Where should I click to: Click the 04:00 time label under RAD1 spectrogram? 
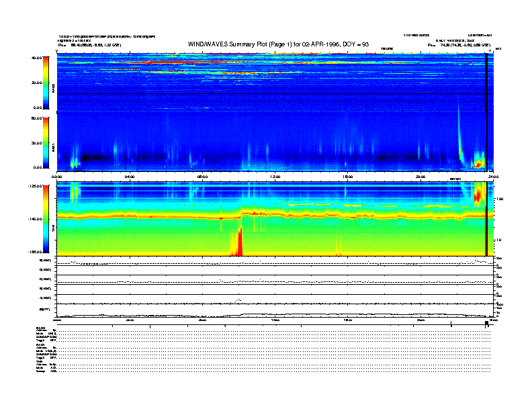[129, 177]
